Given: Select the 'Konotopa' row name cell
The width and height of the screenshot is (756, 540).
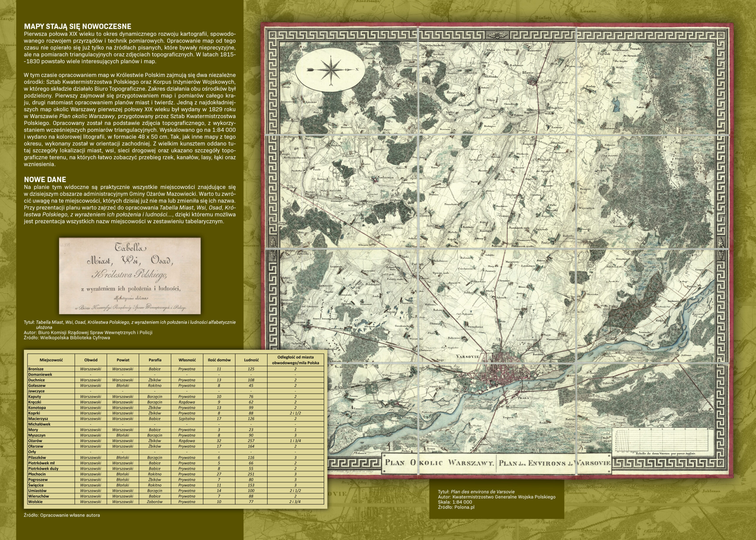Looking at the screenshot, I should 51,408.
